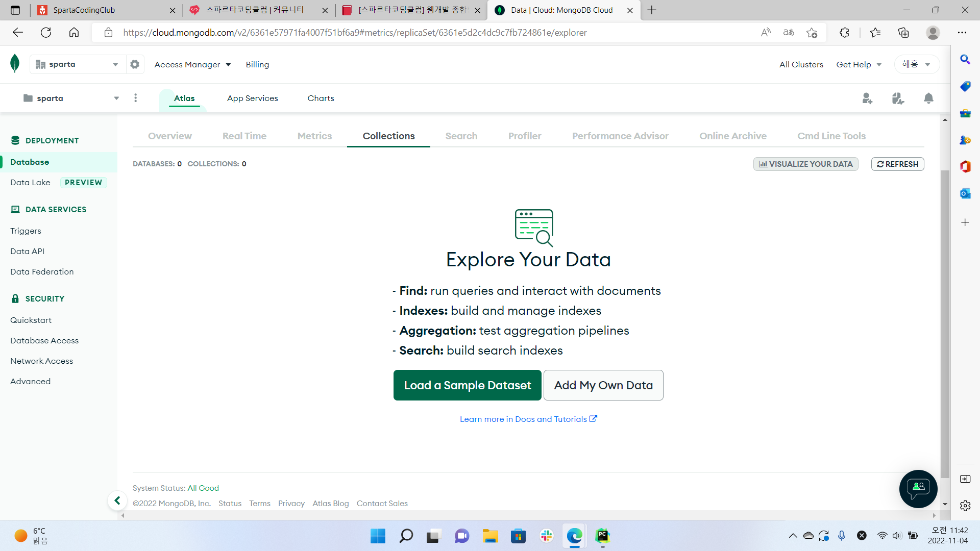The image size is (980, 551).
Task: Open Data Lake in sidebar
Action: (x=30, y=183)
